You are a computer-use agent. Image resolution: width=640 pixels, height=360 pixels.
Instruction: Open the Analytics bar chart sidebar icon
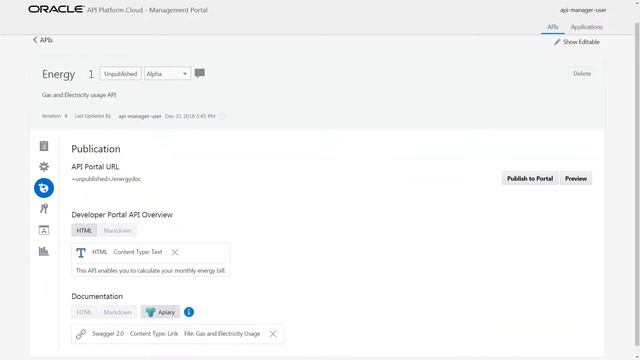44,251
